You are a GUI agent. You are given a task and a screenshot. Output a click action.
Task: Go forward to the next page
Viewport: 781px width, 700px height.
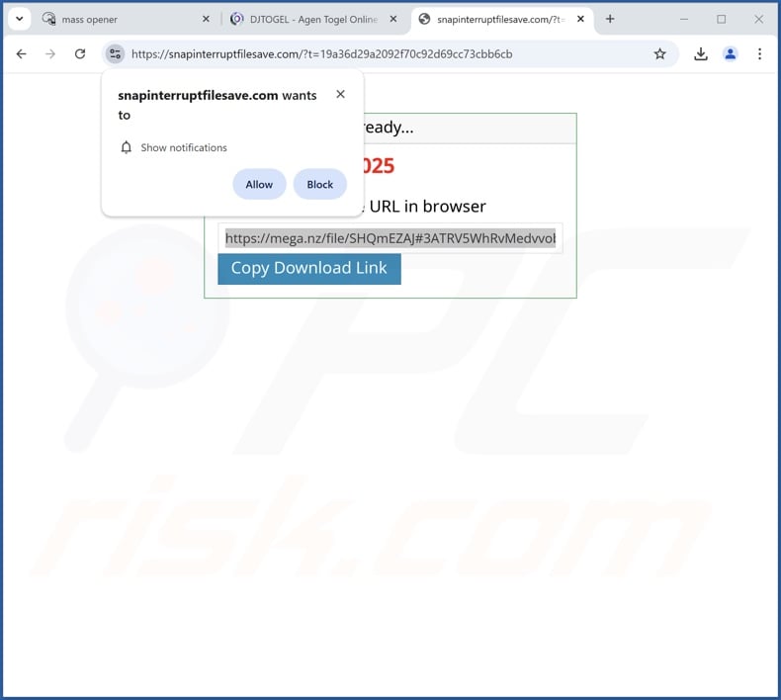tap(50, 53)
